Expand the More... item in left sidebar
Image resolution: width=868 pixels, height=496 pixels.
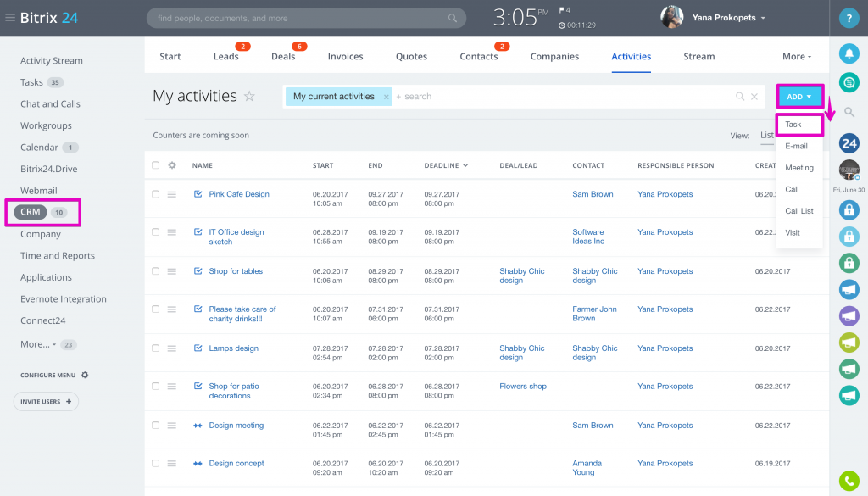point(38,344)
